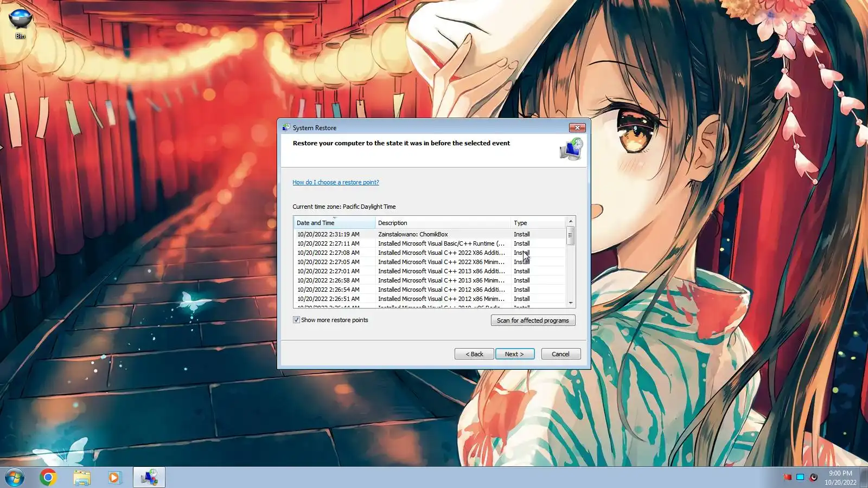Click the 2:26:51 AM date cell
This screenshot has width=868, height=488.
point(328,299)
